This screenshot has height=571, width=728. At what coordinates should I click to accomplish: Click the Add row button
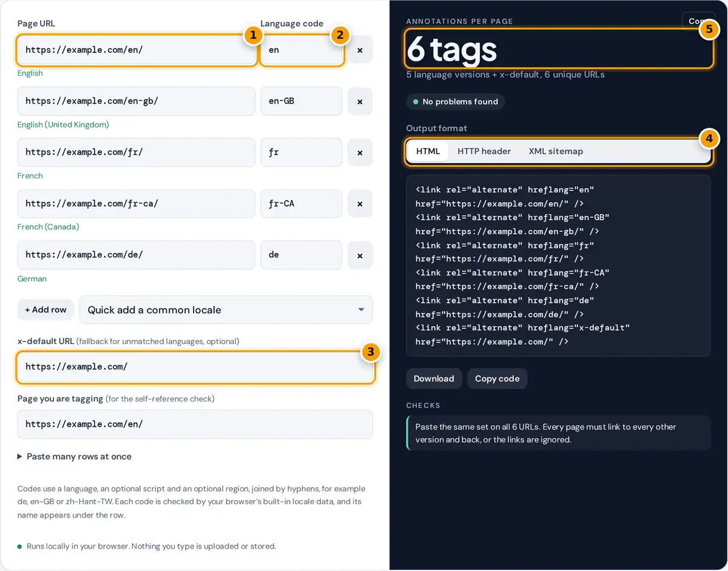[x=45, y=309]
